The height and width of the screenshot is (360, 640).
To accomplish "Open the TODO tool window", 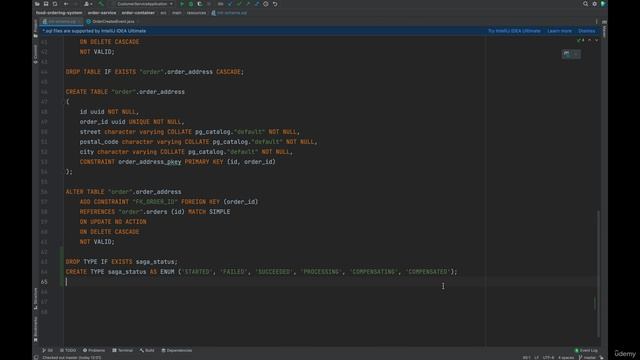I will 68,350.
